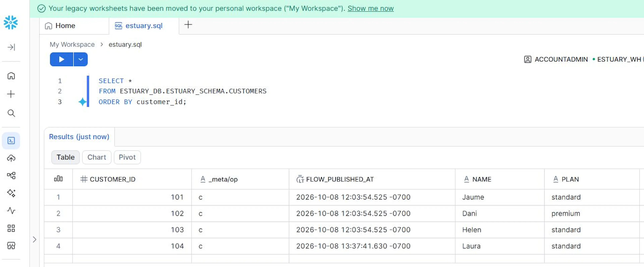Click the PLAN column header

click(592, 179)
